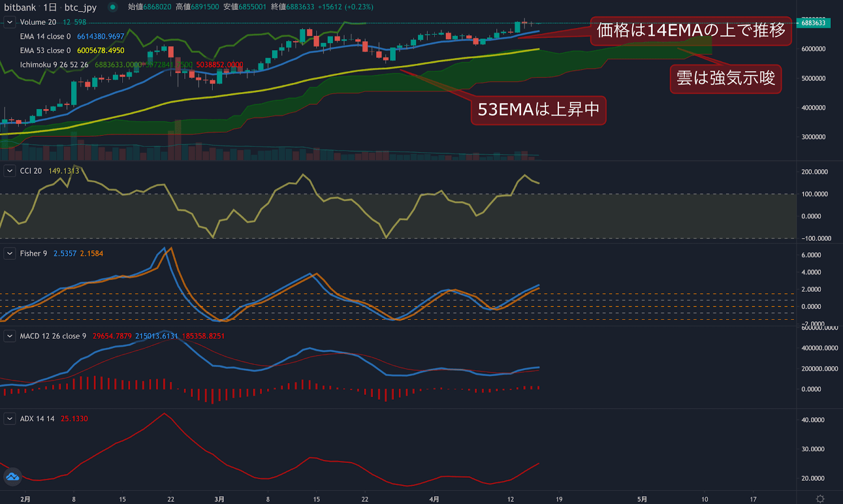Collapse the CCI 20 pane
Viewport: 843px width, 504px height.
[x=9, y=171]
